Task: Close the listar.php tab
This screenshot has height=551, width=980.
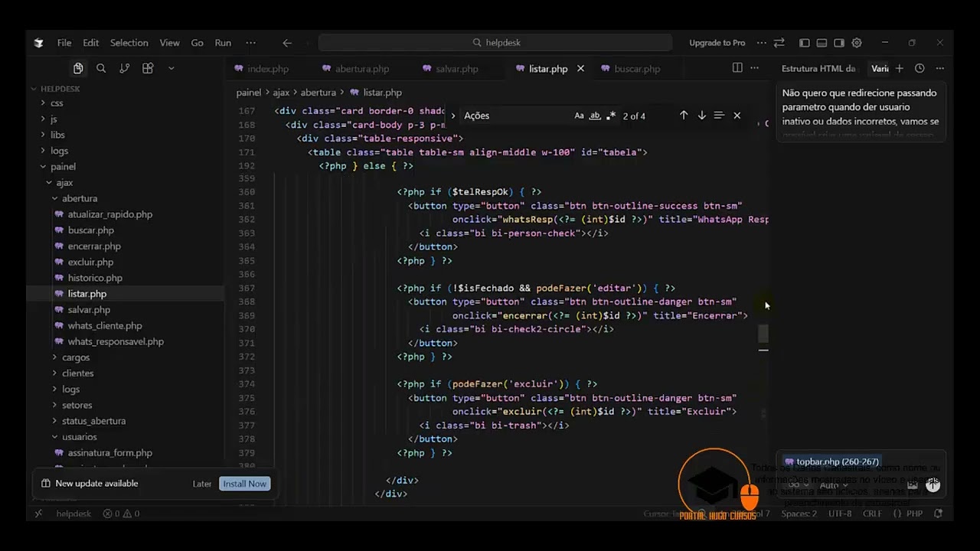Action: [580, 69]
